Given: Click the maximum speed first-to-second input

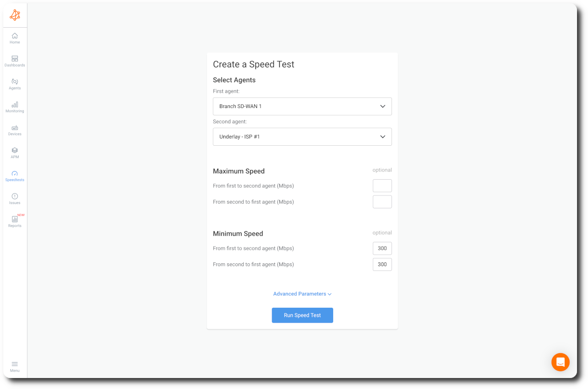Looking at the screenshot, I should click(382, 185).
